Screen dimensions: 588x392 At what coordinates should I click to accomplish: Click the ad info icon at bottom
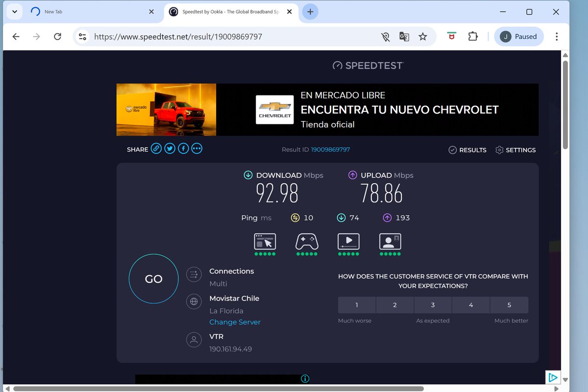[305, 378]
